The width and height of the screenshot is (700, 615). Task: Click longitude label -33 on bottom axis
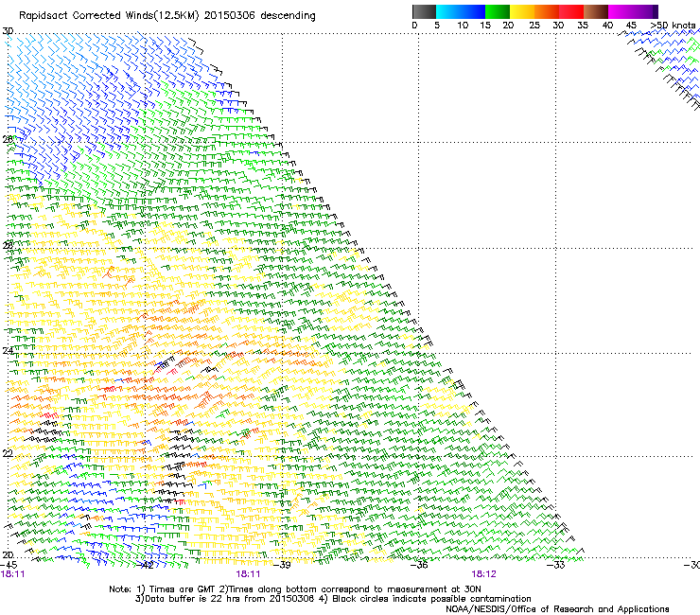[556, 565]
